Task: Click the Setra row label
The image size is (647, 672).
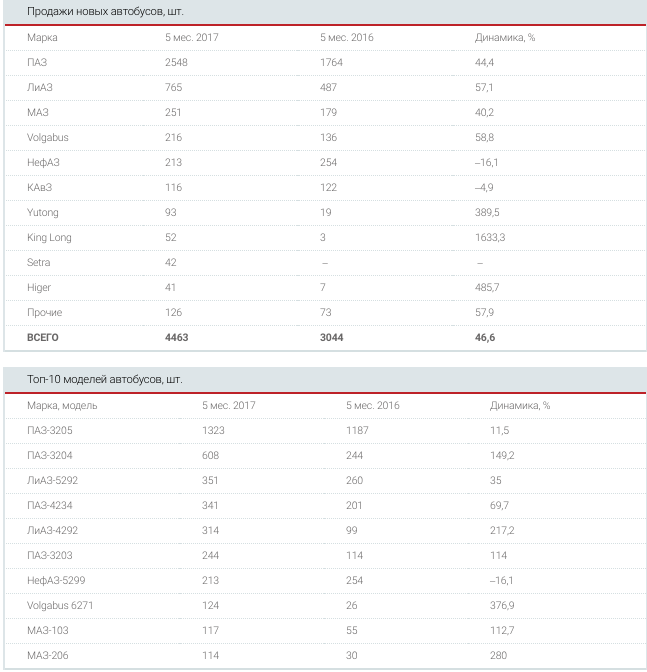Action: (38, 262)
